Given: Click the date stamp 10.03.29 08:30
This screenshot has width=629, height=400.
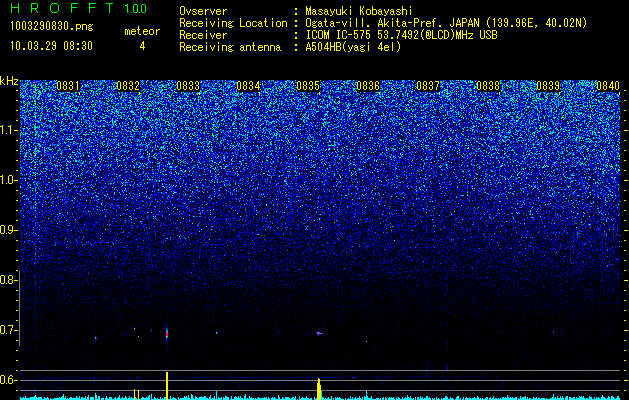Looking at the screenshot, I should (51, 46).
